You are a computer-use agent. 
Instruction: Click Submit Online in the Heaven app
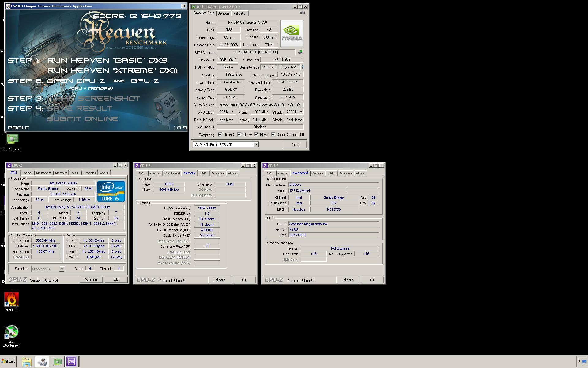tap(82, 119)
